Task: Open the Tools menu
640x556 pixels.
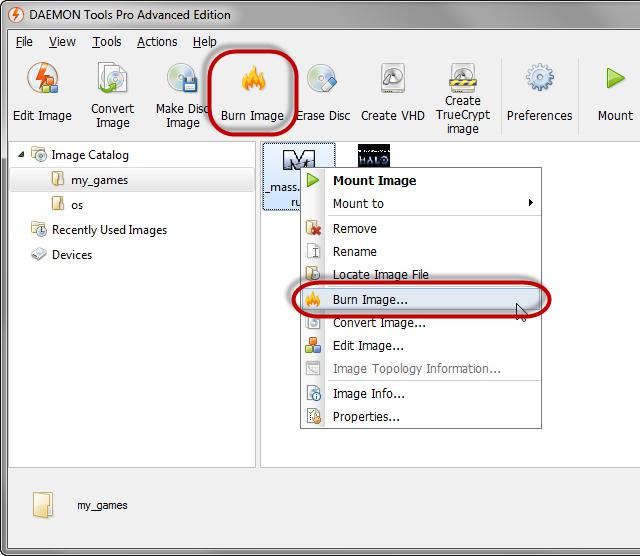Action: click(x=107, y=42)
